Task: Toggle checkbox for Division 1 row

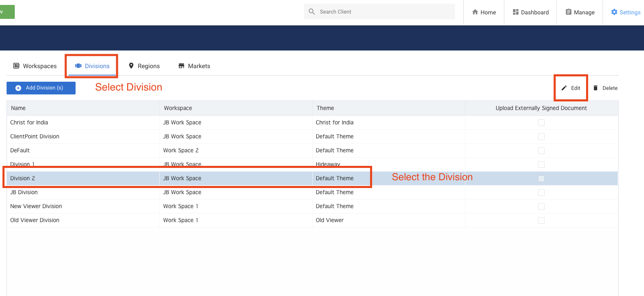Action: coord(541,164)
